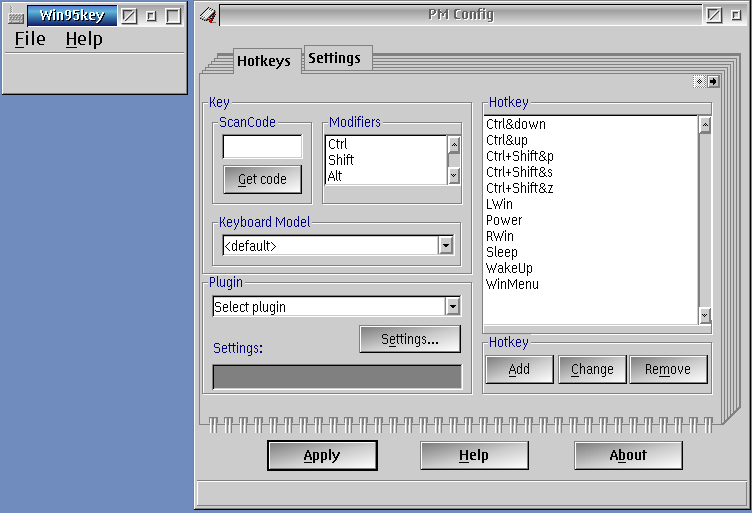This screenshot has width=752, height=513.
Task: Open the File menu in the Win95key window
Action: tap(30, 39)
